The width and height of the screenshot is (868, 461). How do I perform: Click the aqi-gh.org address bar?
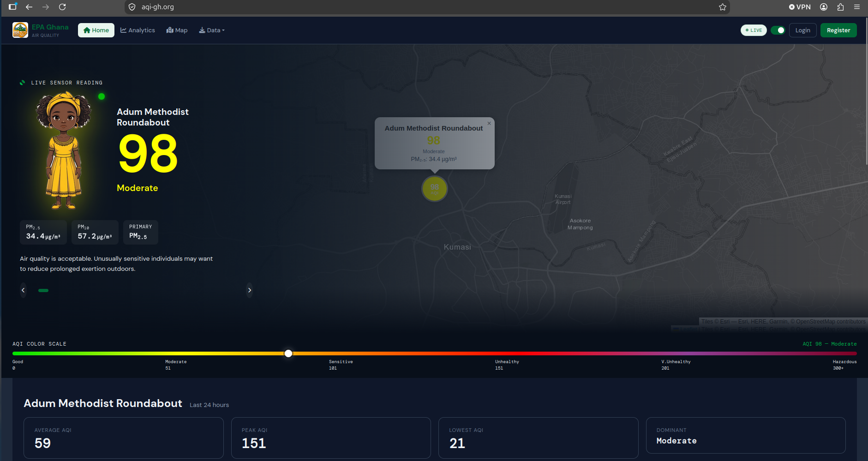click(427, 7)
